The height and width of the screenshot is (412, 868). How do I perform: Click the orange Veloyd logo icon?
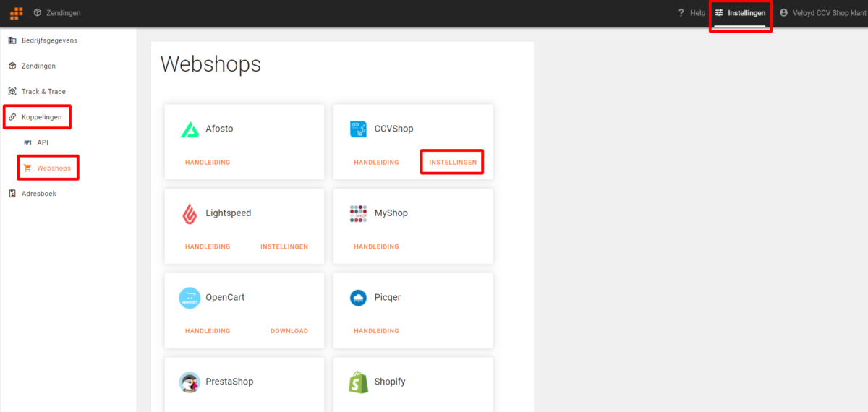(x=16, y=13)
